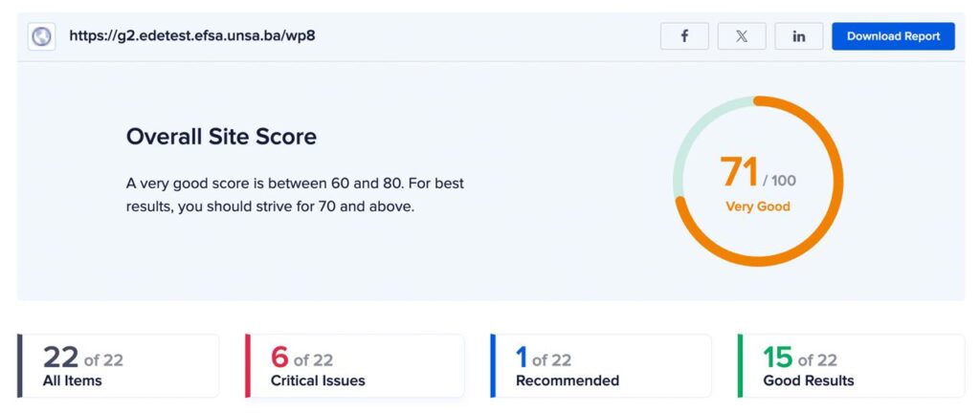The height and width of the screenshot is (413, 980).
Task: Filter by Critical Issues
Action: click(x=355, y=365)
